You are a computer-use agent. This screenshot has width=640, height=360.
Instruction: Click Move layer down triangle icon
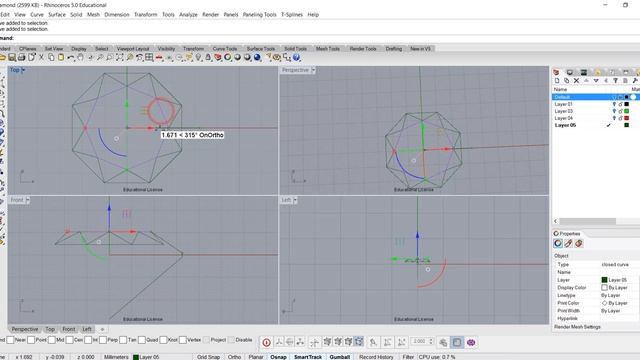click(x=596, y=81)
